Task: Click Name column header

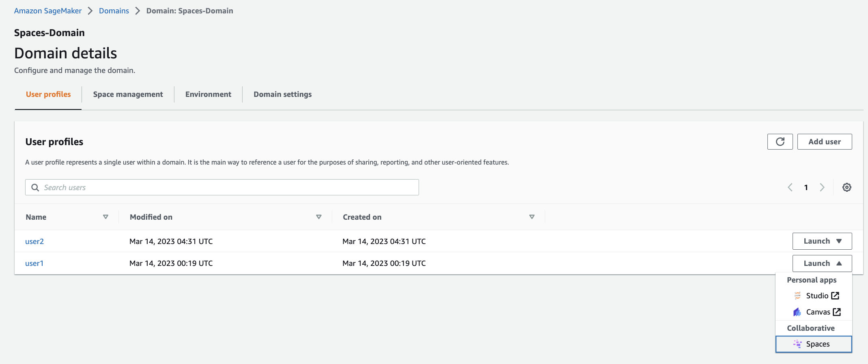Action: point(36,217)
